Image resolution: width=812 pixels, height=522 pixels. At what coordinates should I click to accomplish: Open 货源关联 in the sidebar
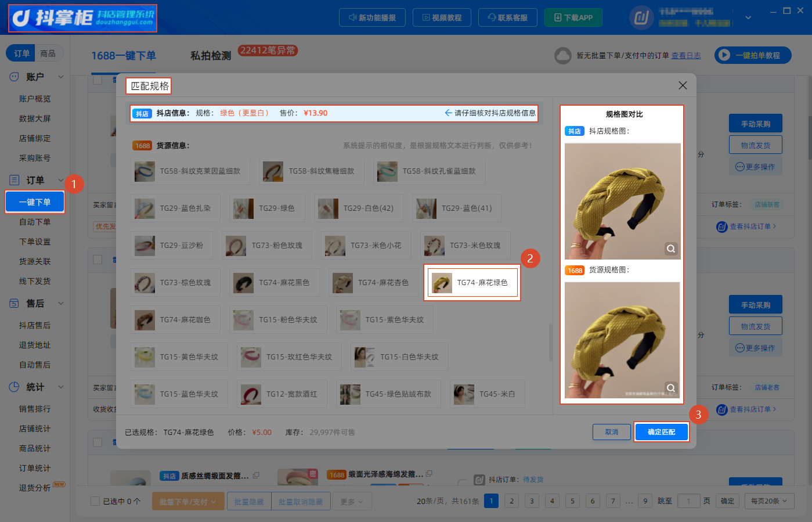[x=35, y=261]
